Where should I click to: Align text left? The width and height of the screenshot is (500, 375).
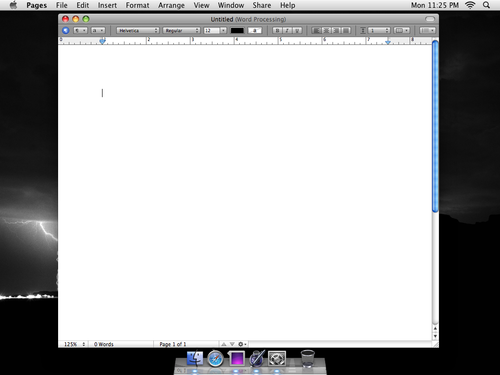316,30
